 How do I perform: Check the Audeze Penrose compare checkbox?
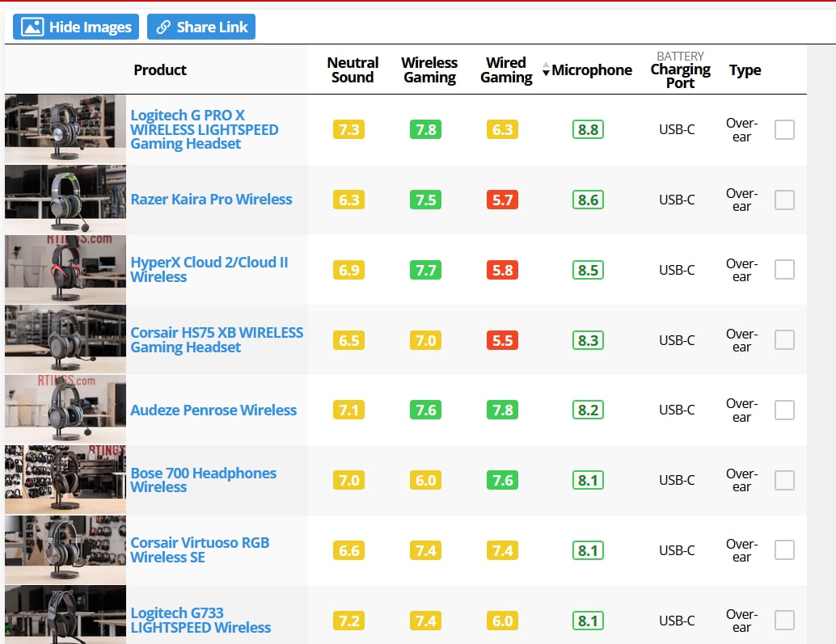(x=784, y=410)
